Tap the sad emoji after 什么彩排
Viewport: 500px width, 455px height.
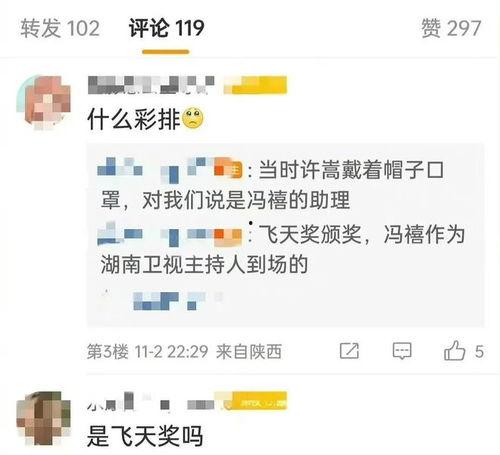(192, 119)
